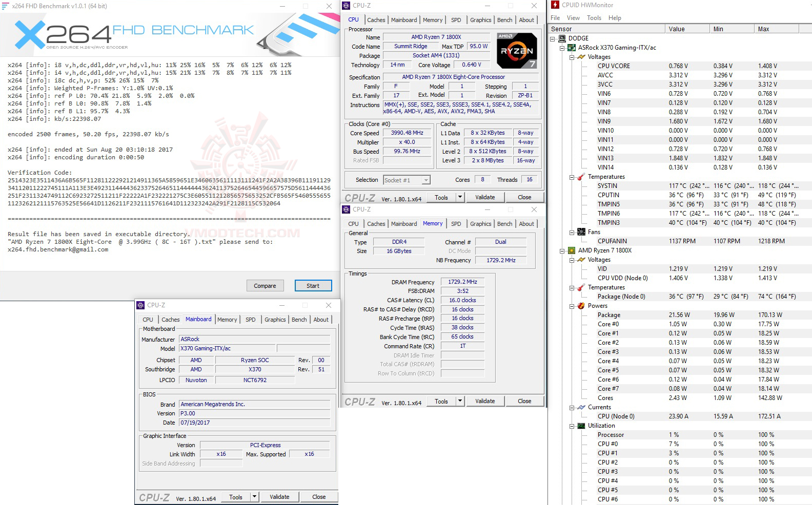
Task: Open the View menu in HWMonitor
Action: (573, 18)
